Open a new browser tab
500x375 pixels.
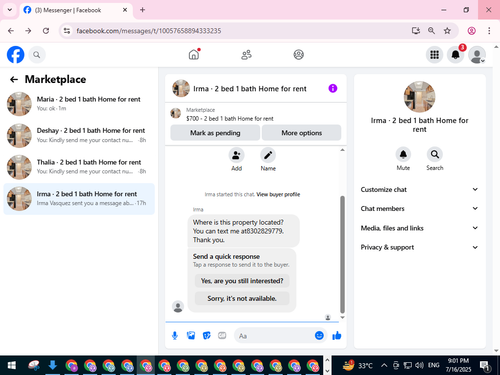coord(142,10)
